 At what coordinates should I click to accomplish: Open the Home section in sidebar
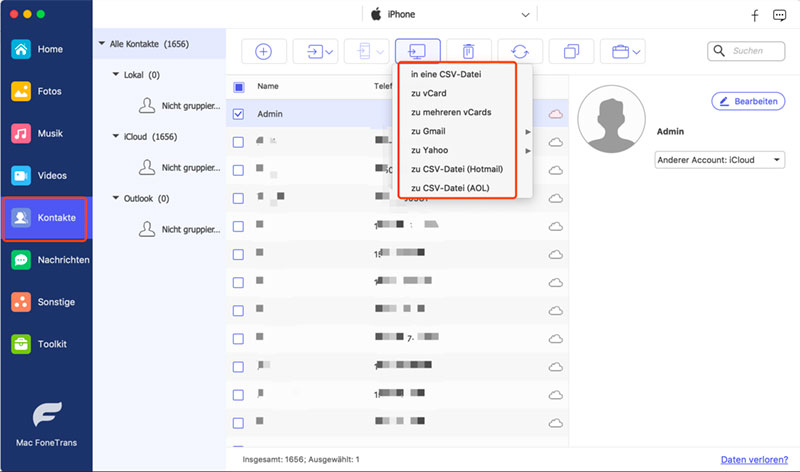click(46, 49)
